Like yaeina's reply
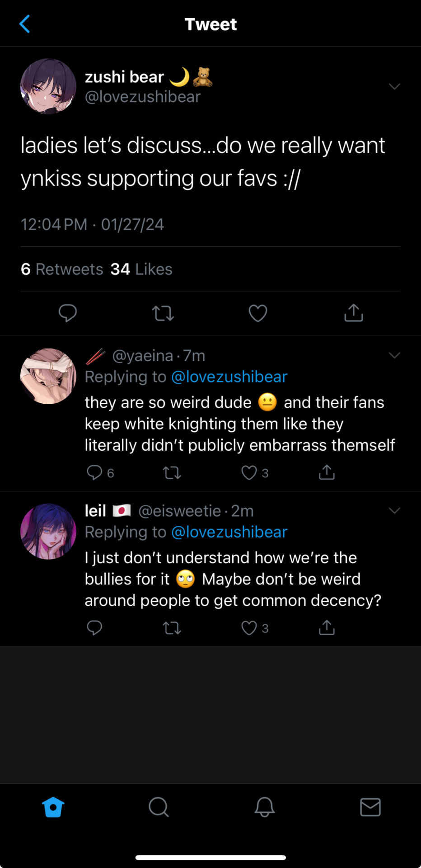The image size is (421, 868). tap(249, 472)
